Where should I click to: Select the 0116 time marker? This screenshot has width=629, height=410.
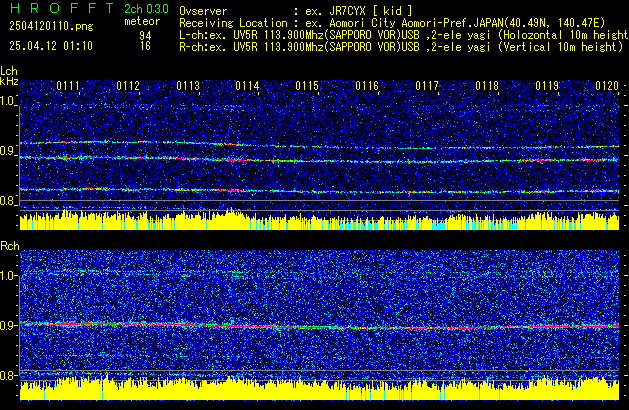coord(367,86)
